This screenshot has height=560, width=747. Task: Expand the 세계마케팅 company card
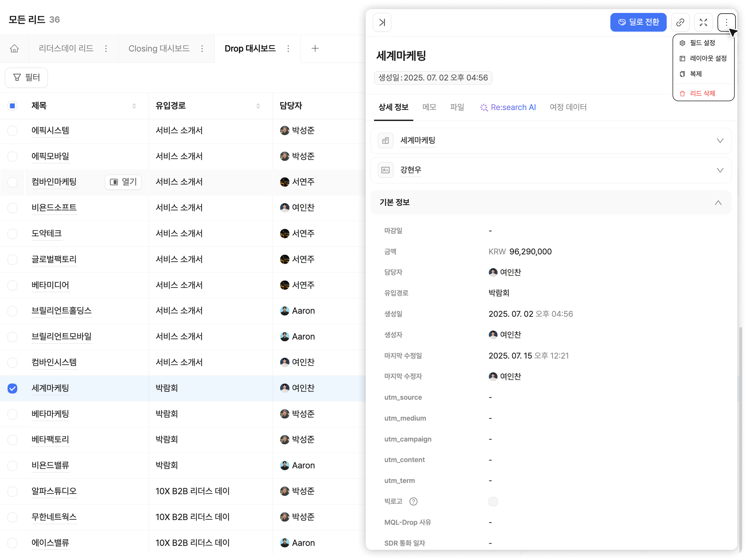[x=720, y=141]
